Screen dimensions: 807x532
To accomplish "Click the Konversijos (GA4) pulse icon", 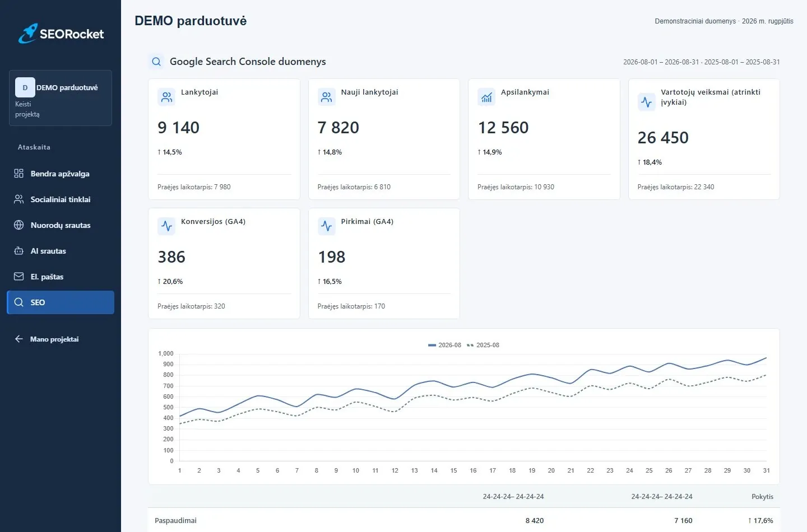I will click(166, 226).
